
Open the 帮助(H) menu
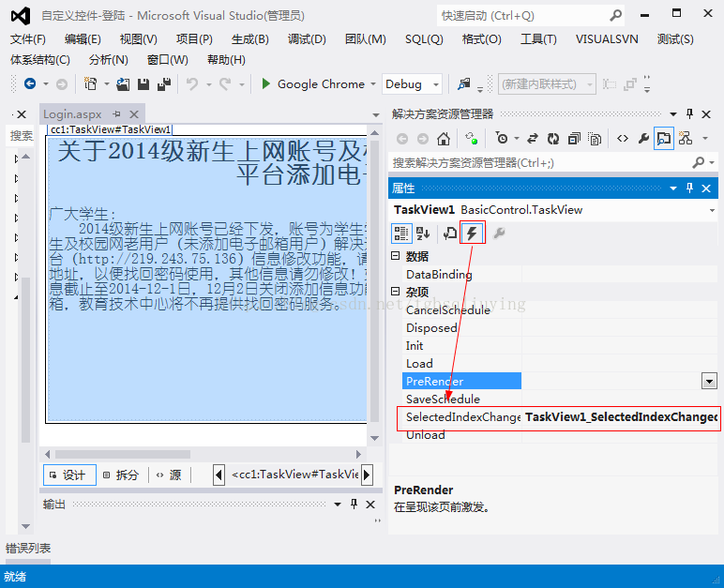pyautogui.click(x=226, y=60)
